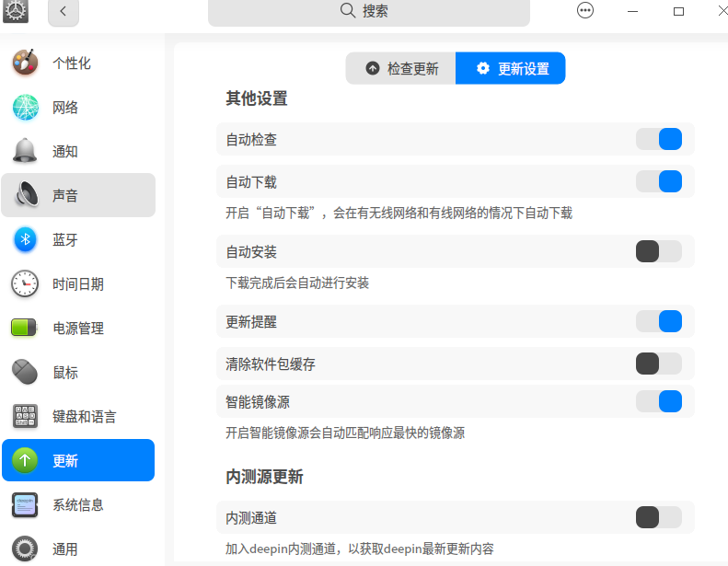Screen dimensions: 728x566
Task: Maximize the Control Center window
Action: 678,11
